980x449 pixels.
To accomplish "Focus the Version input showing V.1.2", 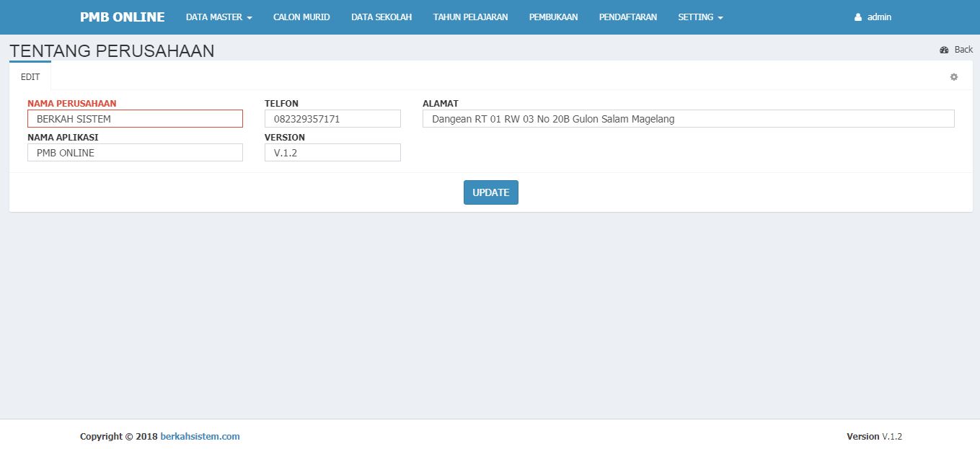I will [x=332, y=153].
